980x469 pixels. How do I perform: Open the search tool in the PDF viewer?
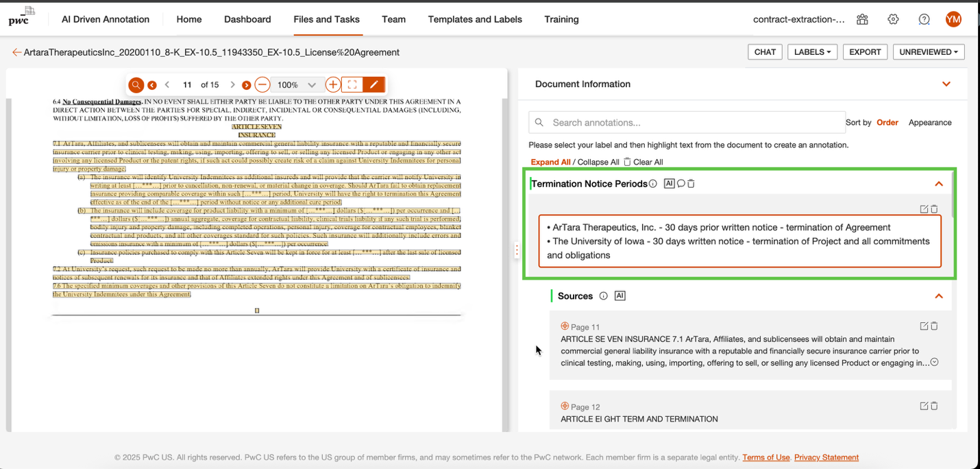136,84
